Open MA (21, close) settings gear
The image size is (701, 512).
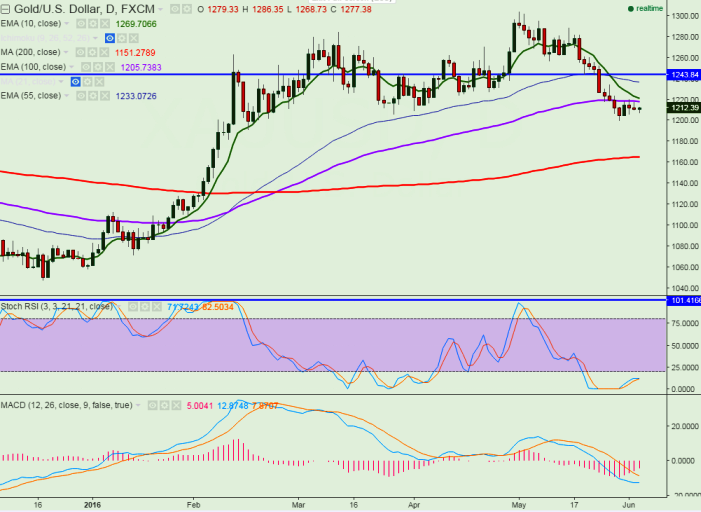[x=88, y=82]
